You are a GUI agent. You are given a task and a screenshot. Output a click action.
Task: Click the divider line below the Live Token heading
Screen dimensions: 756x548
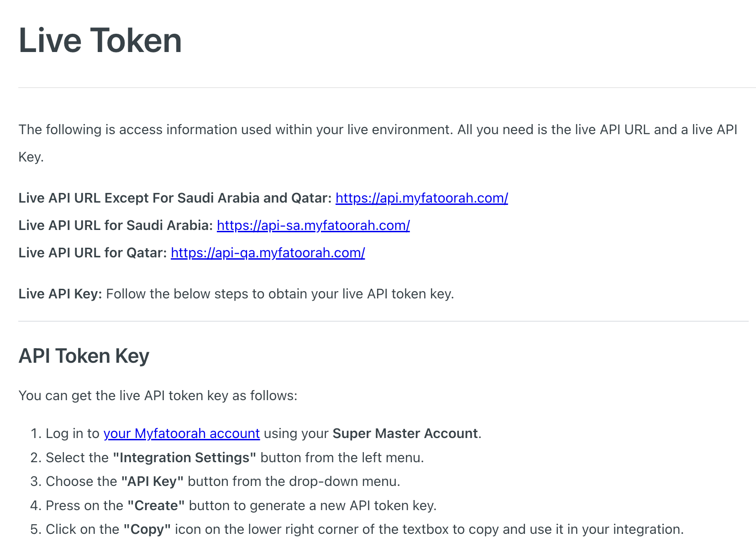coord(383,88)
